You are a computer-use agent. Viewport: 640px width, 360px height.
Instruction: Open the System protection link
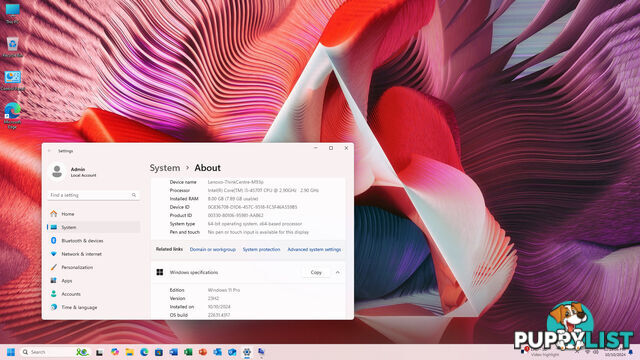click(x=261, y=249)
